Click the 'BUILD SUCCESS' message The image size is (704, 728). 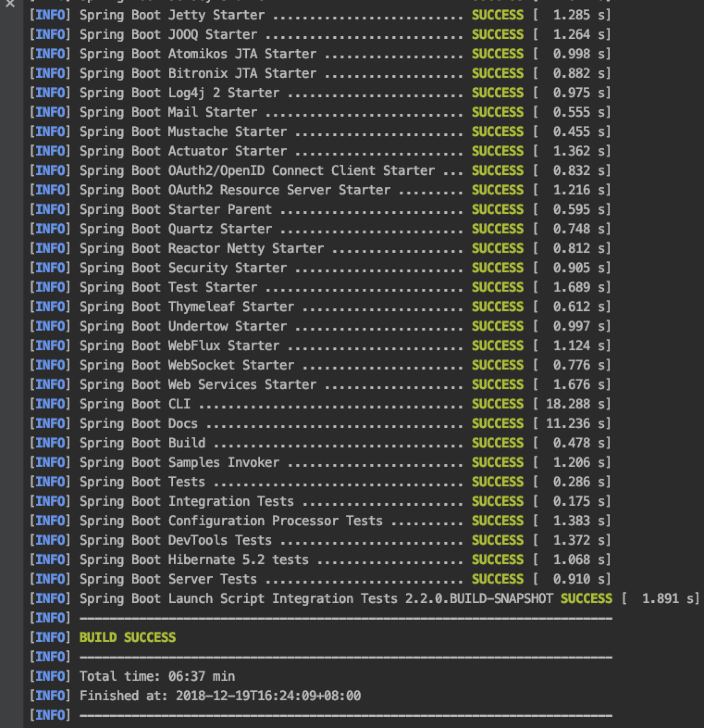(x=128, y=637)
